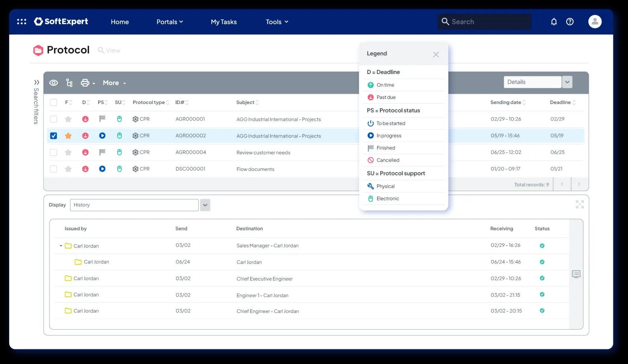Click Review customer needs subject
The height and width of the screenshot is (364, 628).
coord(263,153)
